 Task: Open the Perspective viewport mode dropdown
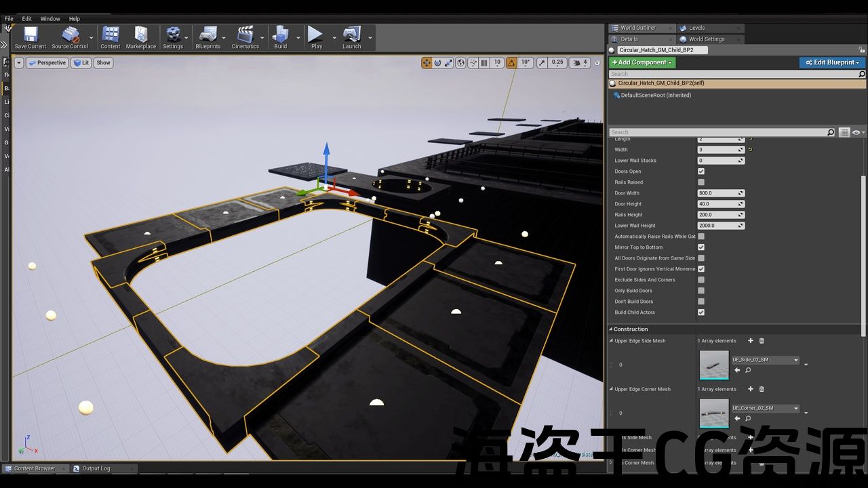[47, 62]
